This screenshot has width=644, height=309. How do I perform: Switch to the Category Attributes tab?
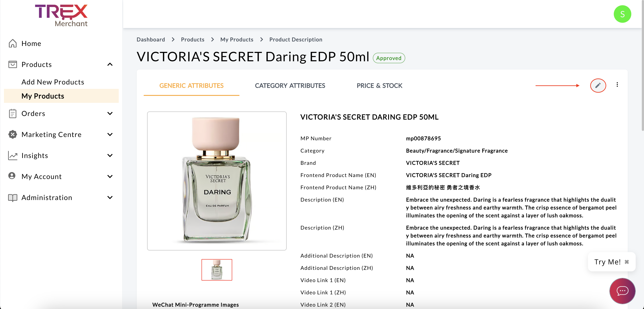click(290, 86)
